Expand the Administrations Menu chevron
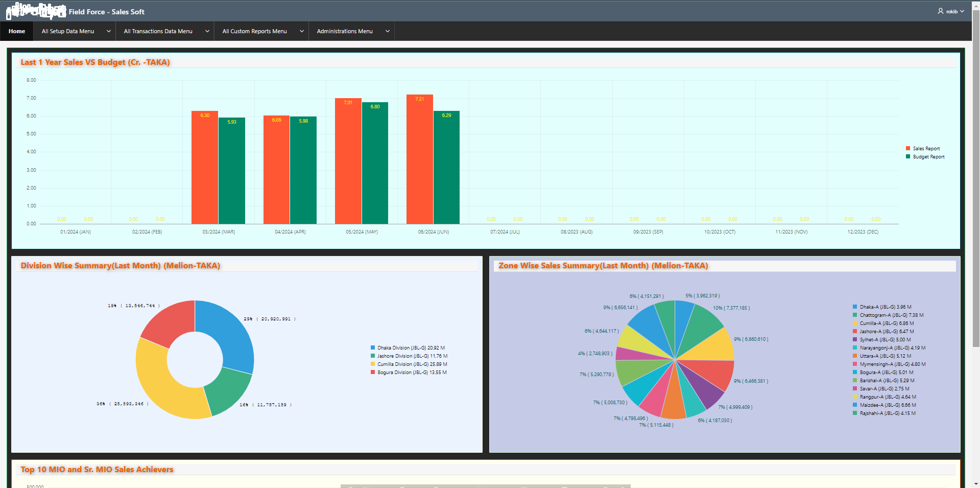Viewport: 980px width, 488px height. [x=388, y=31]
